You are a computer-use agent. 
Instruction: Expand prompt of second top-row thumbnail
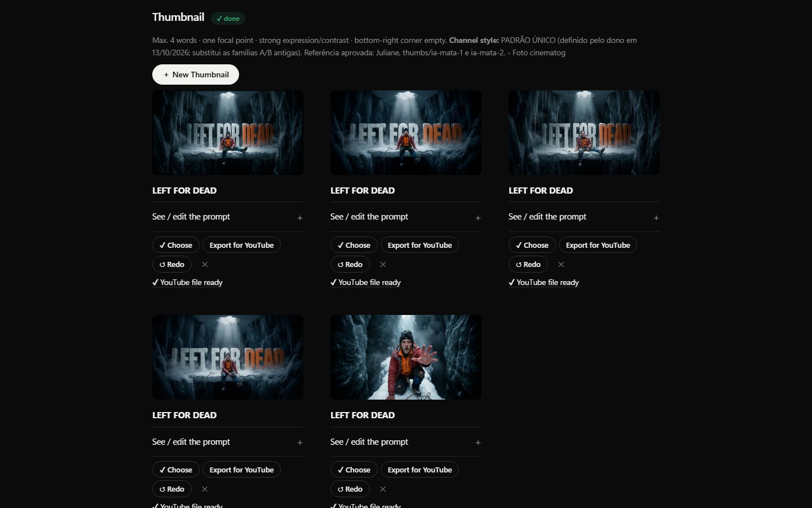pyautogui.click(x=406, y=217)
